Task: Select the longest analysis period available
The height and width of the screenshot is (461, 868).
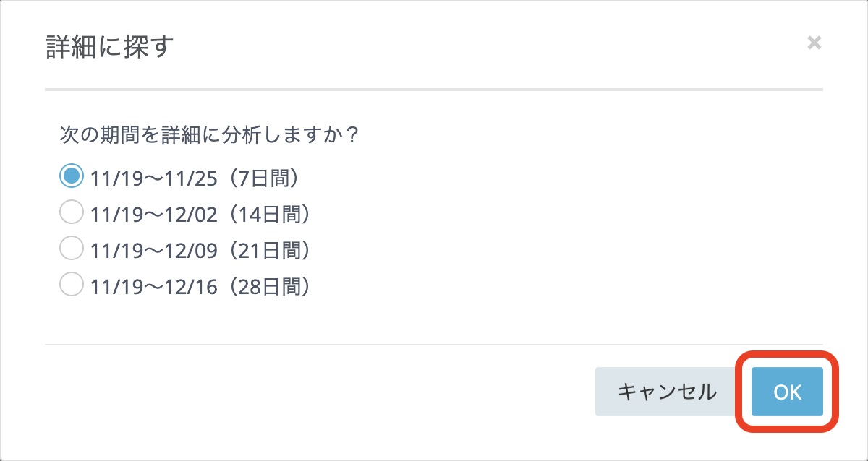Action: [x=71, y=285]
